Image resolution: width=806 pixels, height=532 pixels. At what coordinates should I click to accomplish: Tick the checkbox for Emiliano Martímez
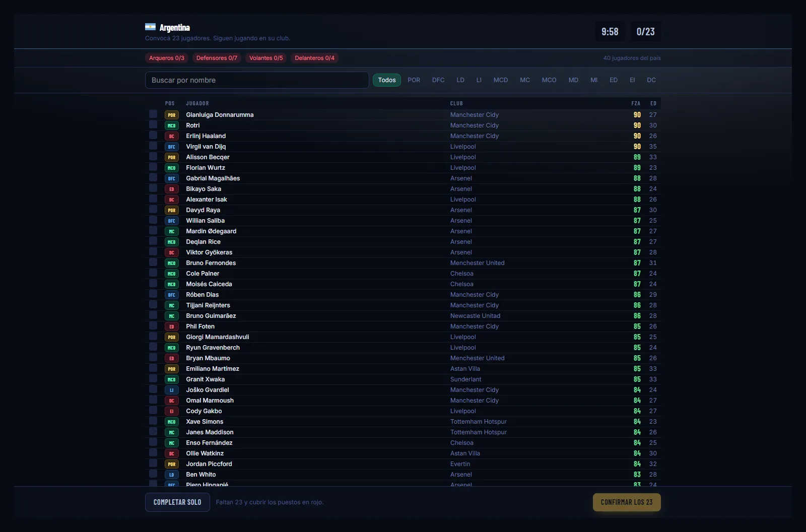pyautogui.click(x=153, y=368)
